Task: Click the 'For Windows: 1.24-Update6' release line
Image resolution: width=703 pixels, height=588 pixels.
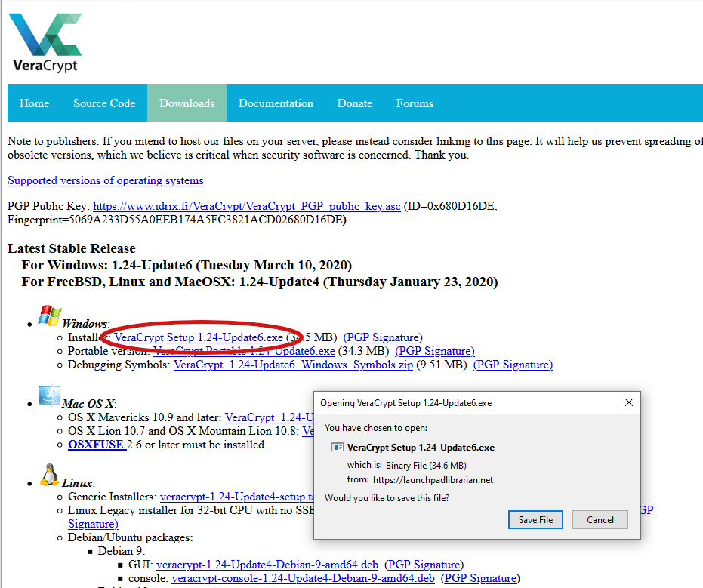Action: tap(187, 266)
